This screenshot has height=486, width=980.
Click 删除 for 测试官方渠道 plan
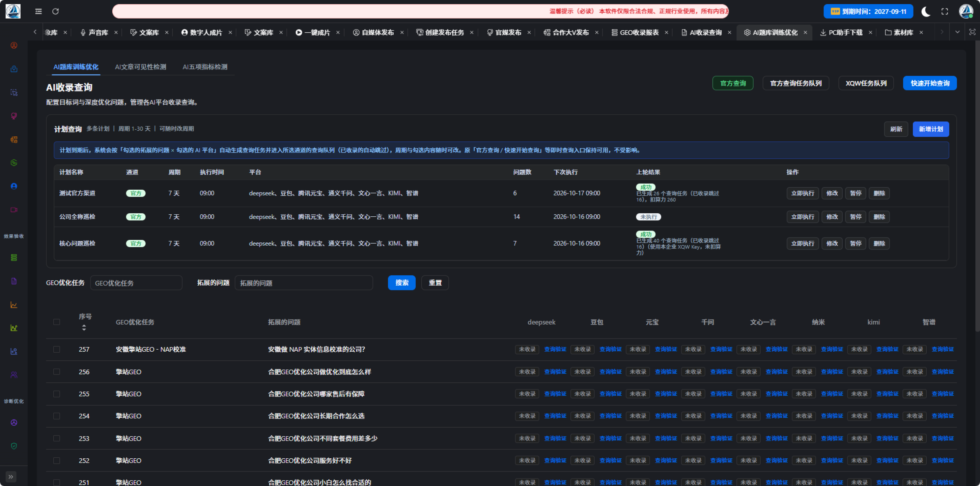(x=879, y=193)
